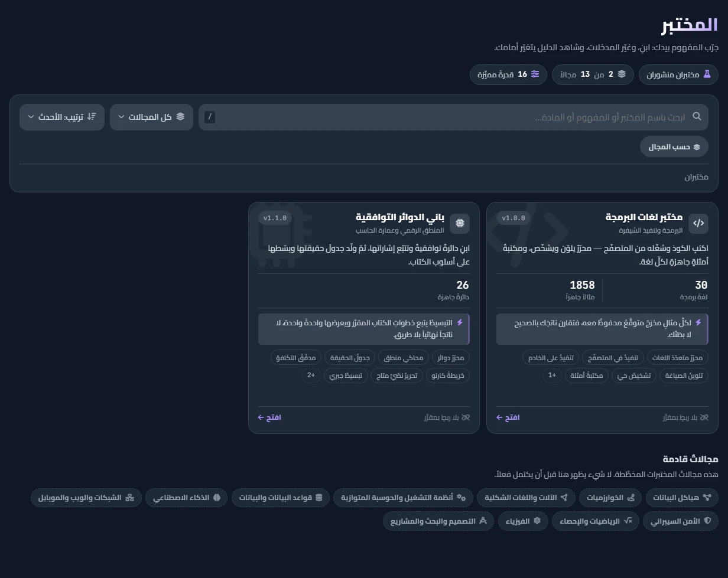Click the محاكي منطق tag
This screenshot has width=728, height=578.
(x=404, y=358)
